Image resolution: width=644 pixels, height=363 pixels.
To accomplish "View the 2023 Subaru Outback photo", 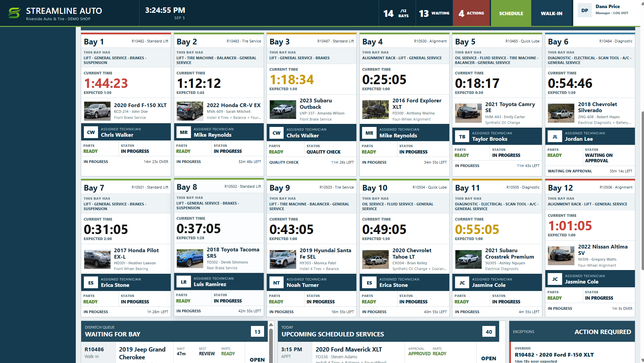I will click(283, 110).
